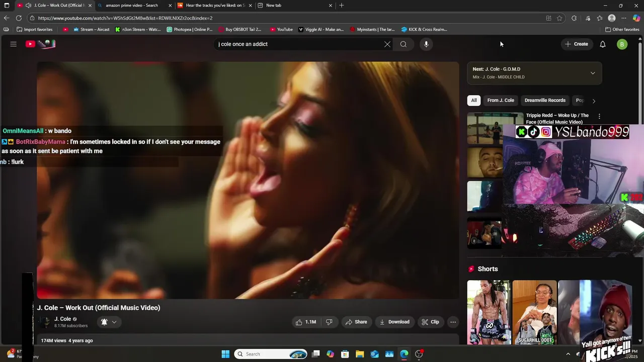Like the Work Out video

coord(305,322)
